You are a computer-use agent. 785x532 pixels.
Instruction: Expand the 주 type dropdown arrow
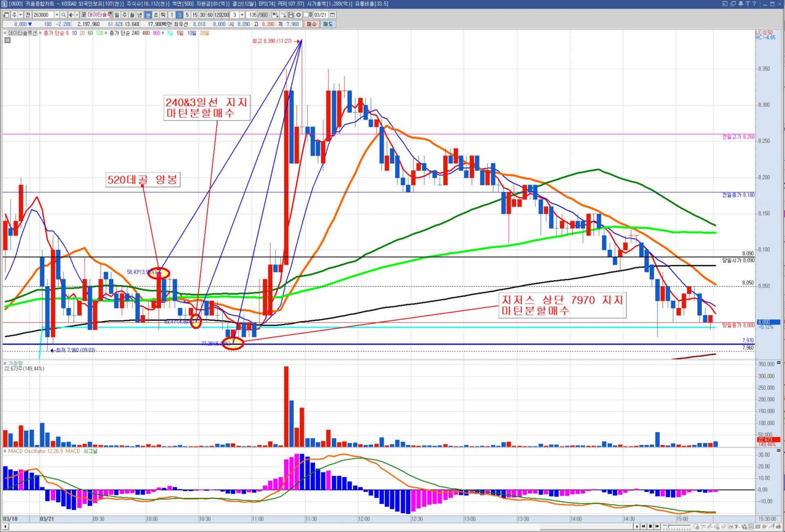20,15
